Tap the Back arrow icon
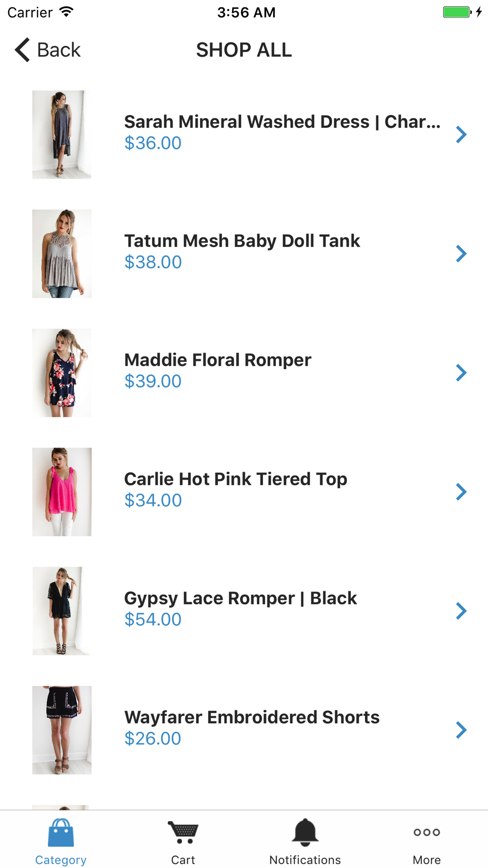 22,50
